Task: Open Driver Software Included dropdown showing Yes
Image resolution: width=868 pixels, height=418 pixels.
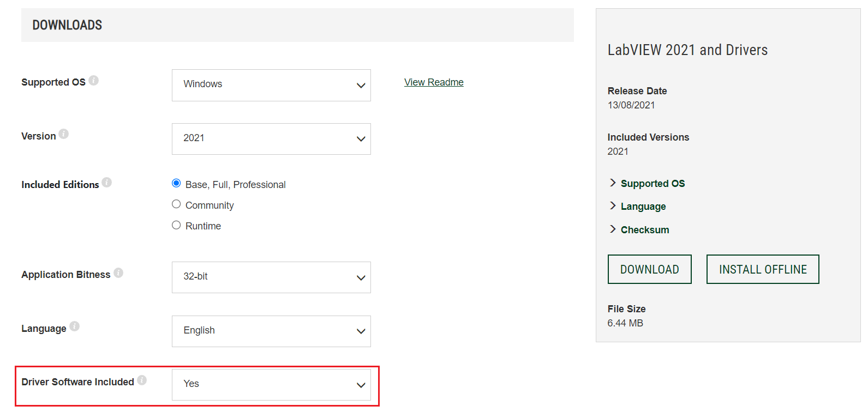Action: click(271, 385)
